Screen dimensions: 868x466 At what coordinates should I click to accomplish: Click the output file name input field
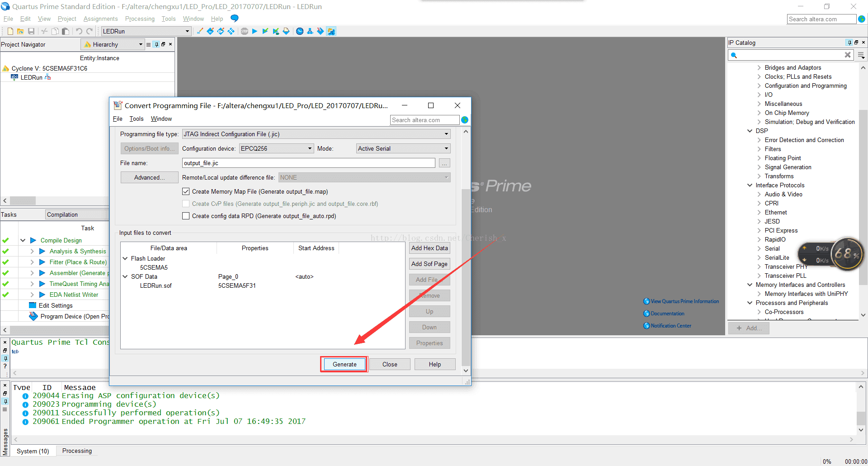[309, 163]
